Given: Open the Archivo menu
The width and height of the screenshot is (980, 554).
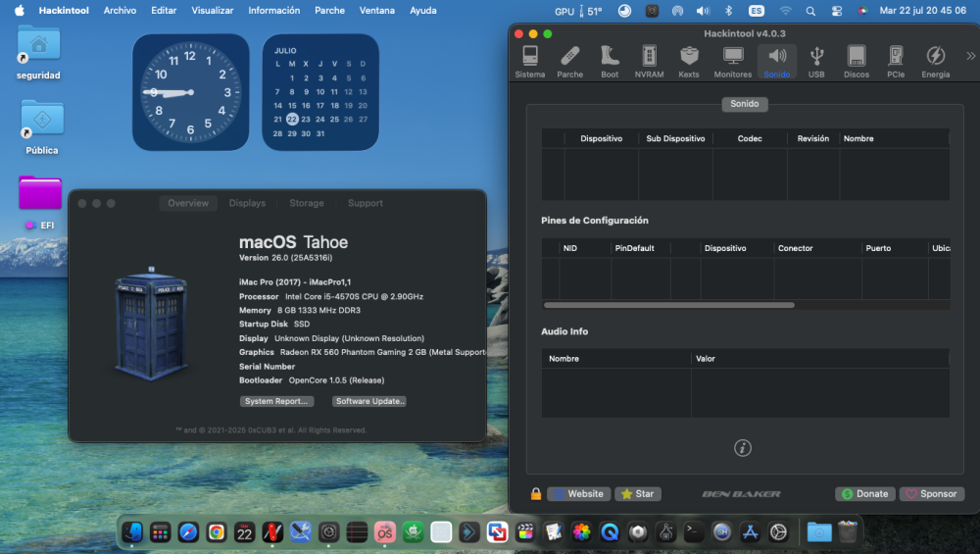Looking at the screenshot, I should coord(120,11).
